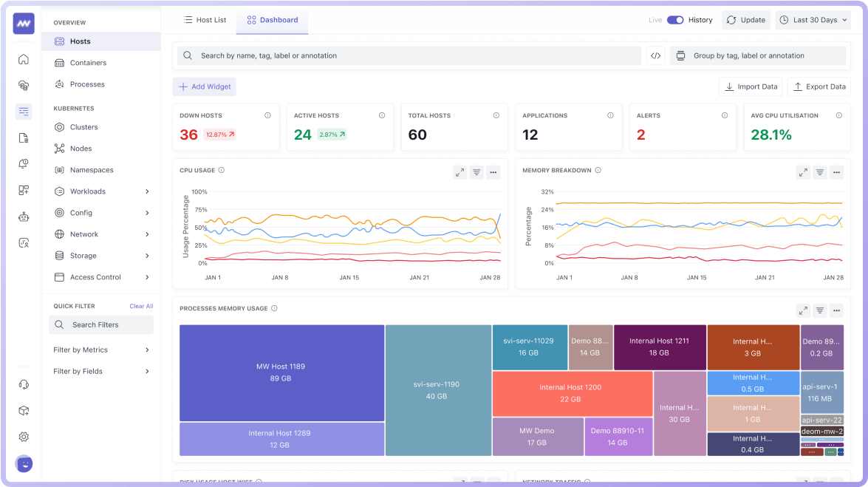The height and width of the screenshot is (487, 868).
Task: Click the Add Widget button
Action: tap(204, 86)
